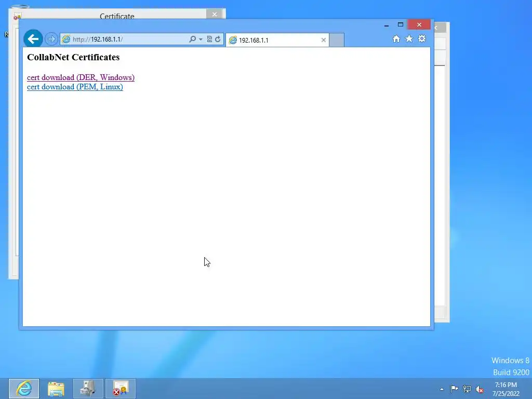
Task: Go to the Home page icon
Action: click(396, 39)
